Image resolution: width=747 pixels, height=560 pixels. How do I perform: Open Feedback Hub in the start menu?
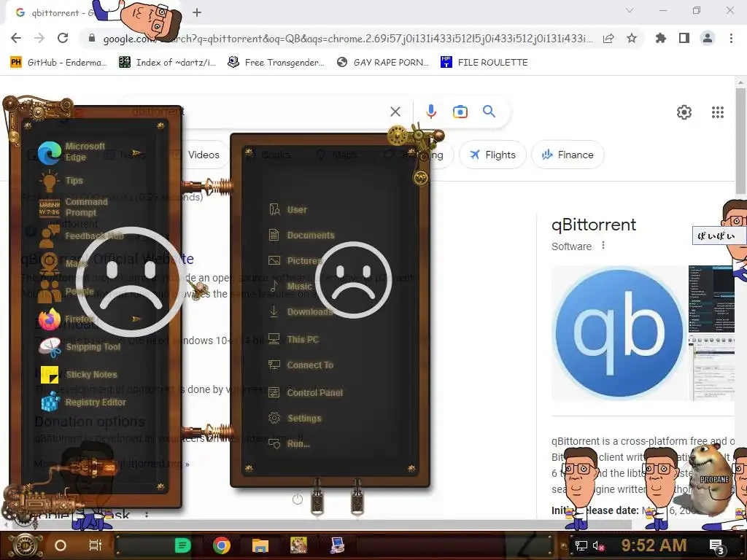click(81, 236)
